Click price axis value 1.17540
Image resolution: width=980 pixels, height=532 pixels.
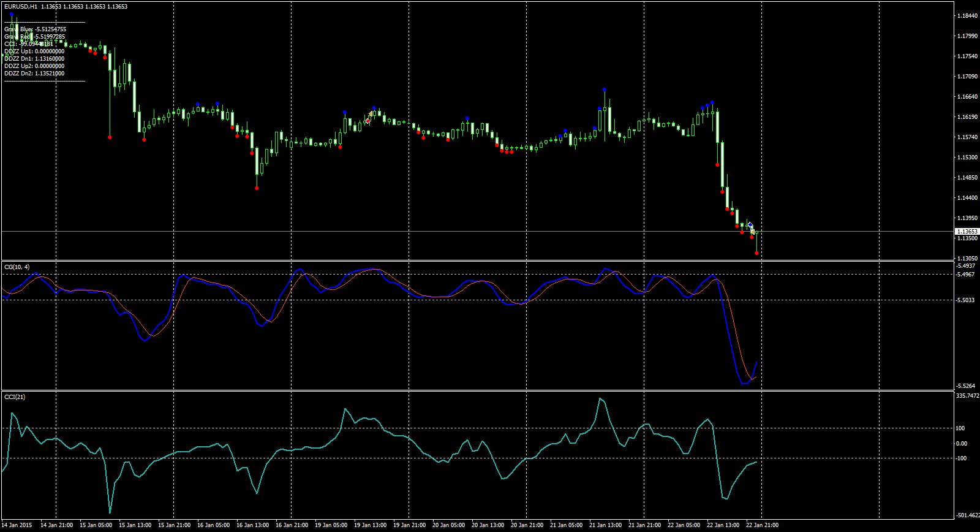click(x=967, y=56)
